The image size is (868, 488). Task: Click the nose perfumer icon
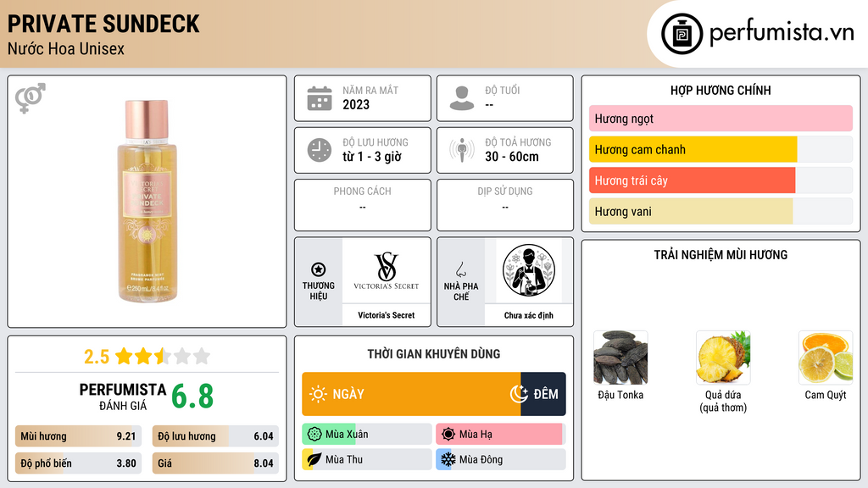[x=460, y=269]
